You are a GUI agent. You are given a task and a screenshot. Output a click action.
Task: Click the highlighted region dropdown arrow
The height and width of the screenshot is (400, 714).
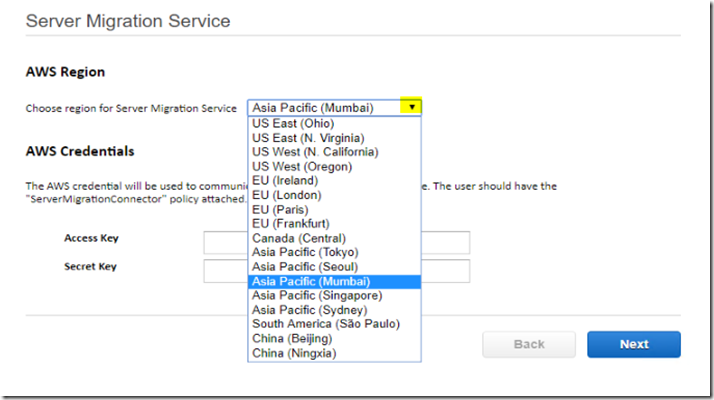(411, 107)
